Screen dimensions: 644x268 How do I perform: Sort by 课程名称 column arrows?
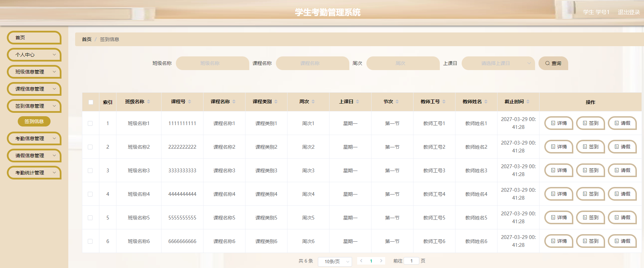(x=234, y=102)
